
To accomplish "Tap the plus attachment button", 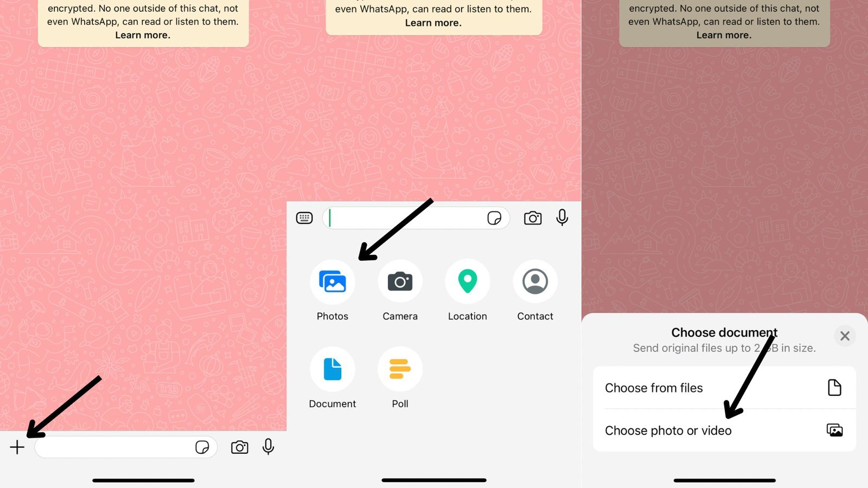I will [17, 447].
